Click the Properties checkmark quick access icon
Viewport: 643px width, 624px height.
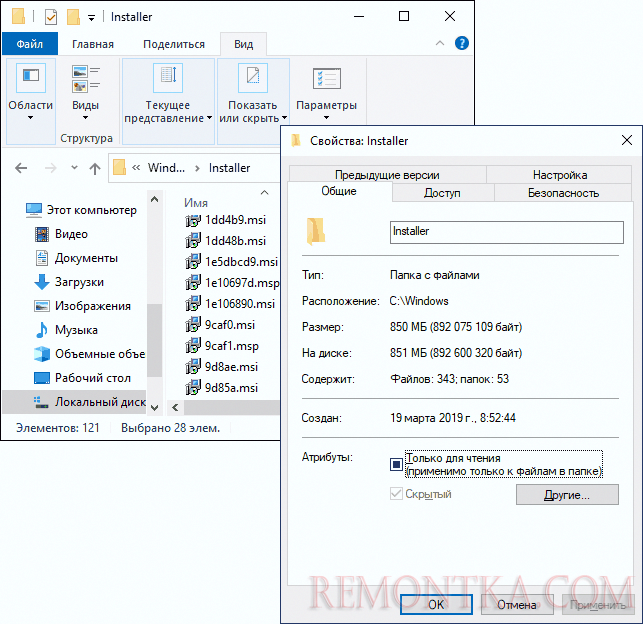click(51, 17)
